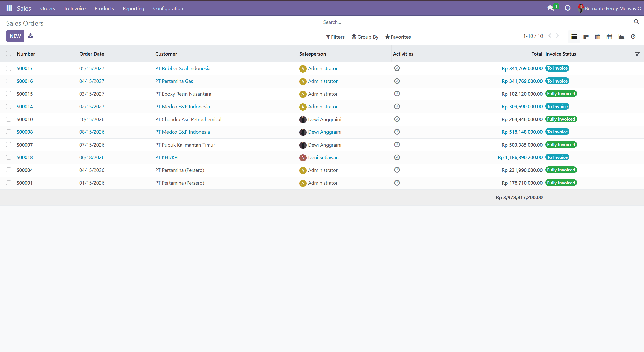Open the Reporting menu

pos(133,8)
